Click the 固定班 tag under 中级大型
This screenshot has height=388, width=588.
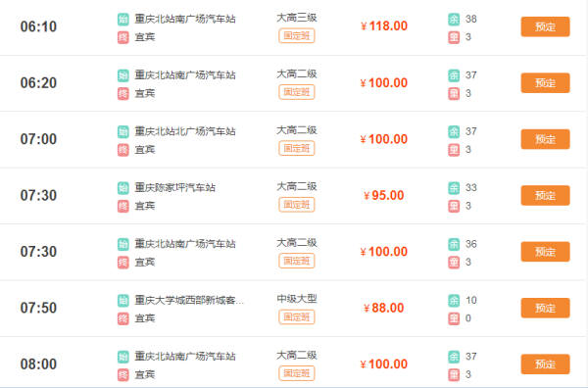click(x=297, y=317)
